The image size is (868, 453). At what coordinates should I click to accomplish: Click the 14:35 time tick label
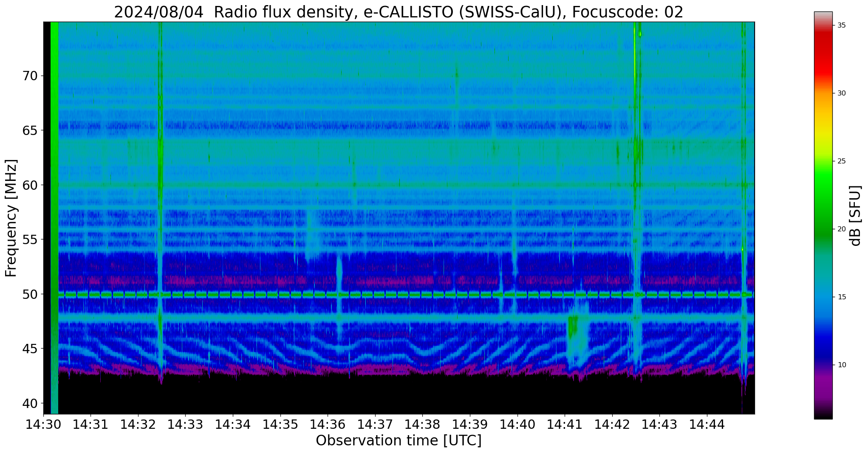coord(280,424)
